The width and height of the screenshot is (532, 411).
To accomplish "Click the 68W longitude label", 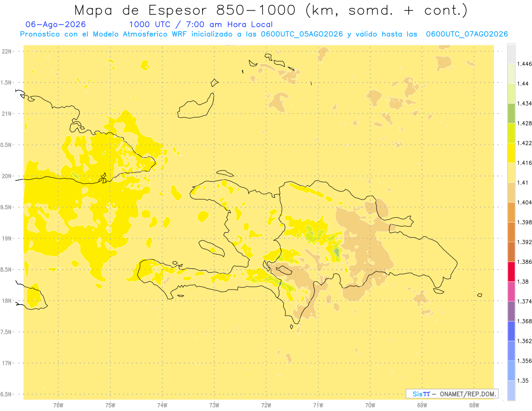I will (x=474, y=405).
